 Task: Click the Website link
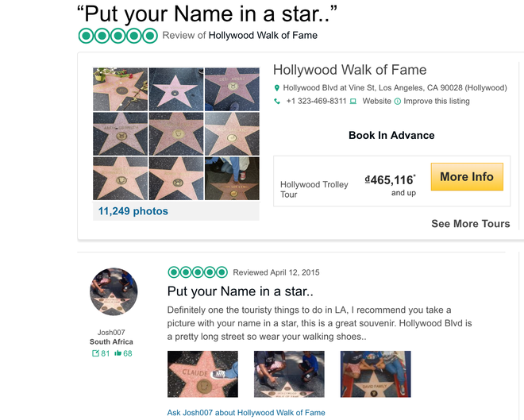[x=377, y=102]
